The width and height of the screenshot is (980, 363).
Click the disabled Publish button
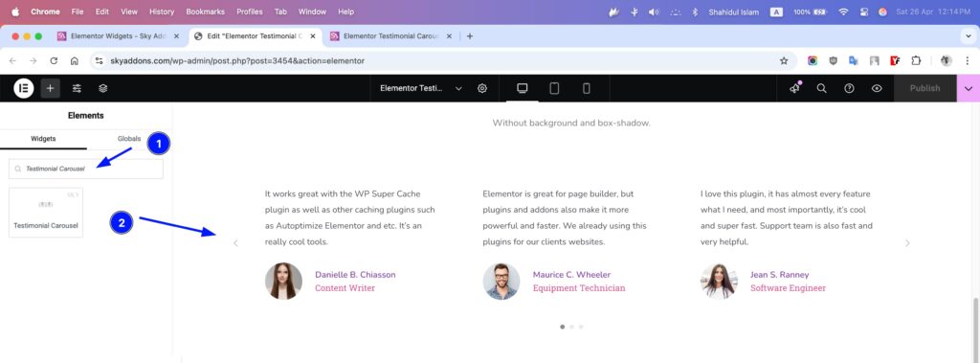coord(925,88)
